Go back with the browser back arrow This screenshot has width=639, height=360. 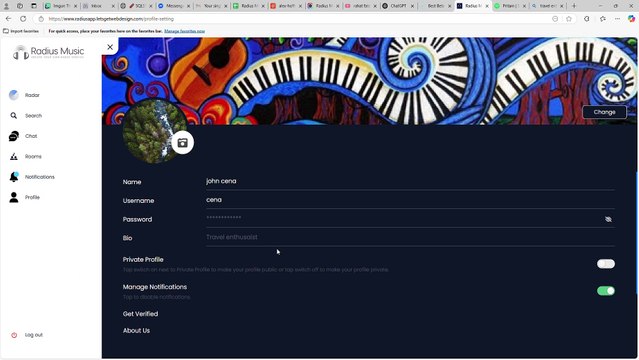[9, 19]
